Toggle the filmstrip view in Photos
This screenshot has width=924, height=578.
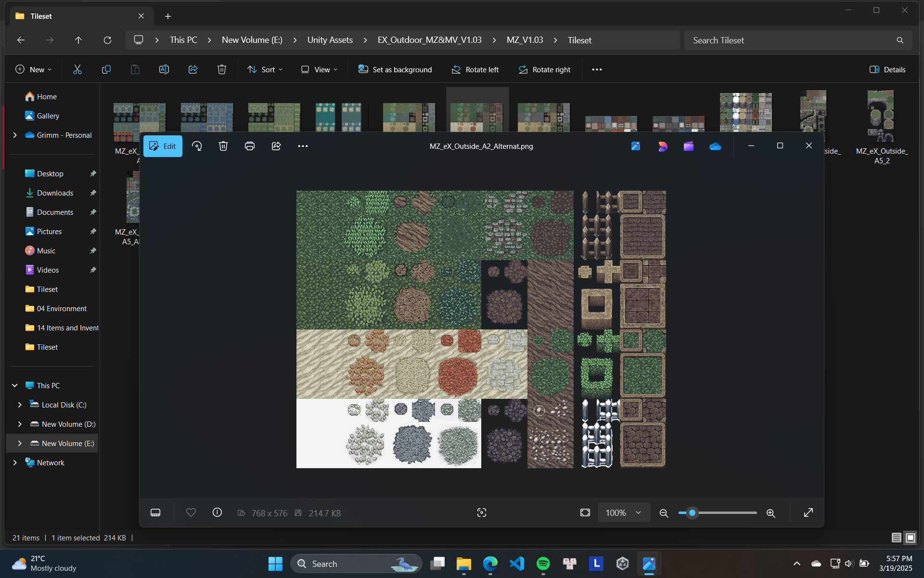(x=155, y=512)
